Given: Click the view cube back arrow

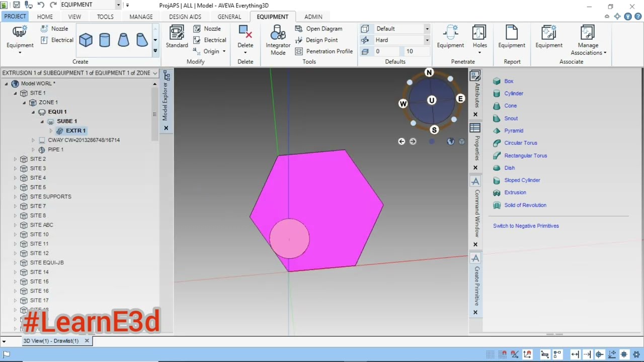Looking at the screenshot, I should point(401,141).
